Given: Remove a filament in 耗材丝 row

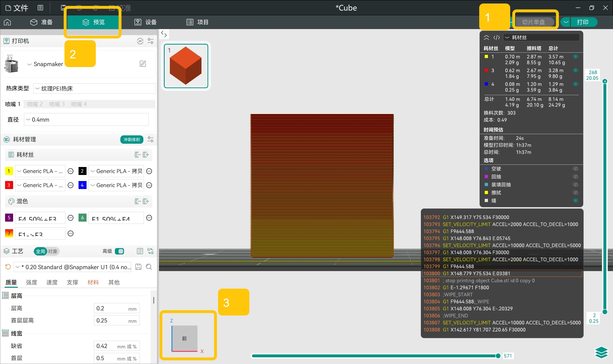Looking at the screenshot, I should [138, 155].
